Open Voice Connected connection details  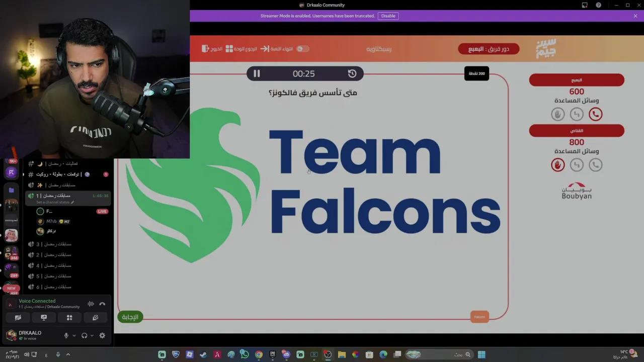click(x=37, y=301)
